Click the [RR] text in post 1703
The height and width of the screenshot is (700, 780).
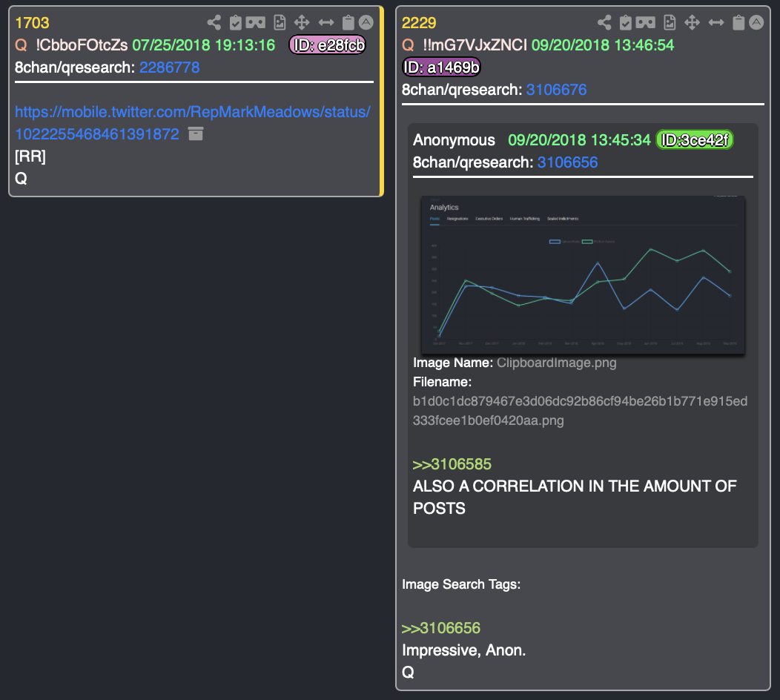[30, 156]
